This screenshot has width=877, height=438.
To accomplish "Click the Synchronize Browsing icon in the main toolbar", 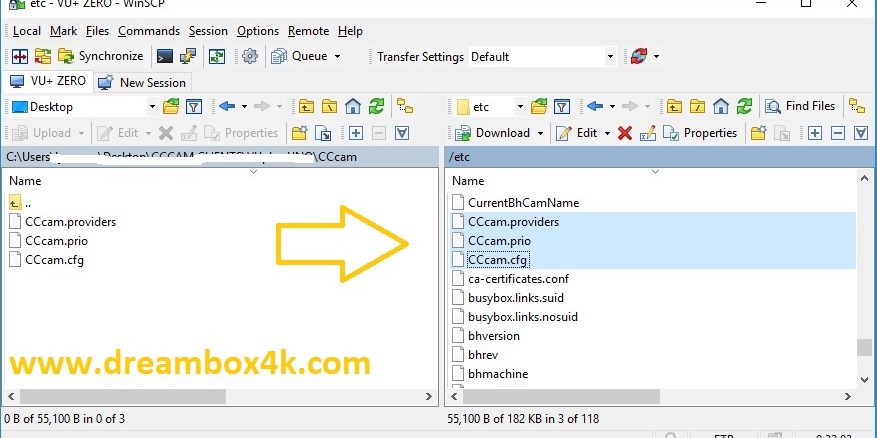I will (43, 56).
